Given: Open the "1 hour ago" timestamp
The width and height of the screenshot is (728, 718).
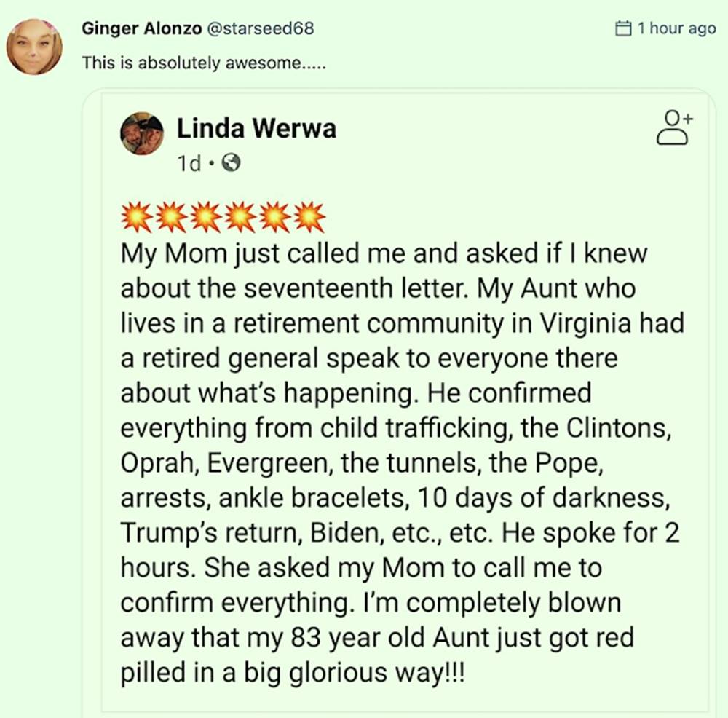Looking at the screenshot, I should (676, 29).
